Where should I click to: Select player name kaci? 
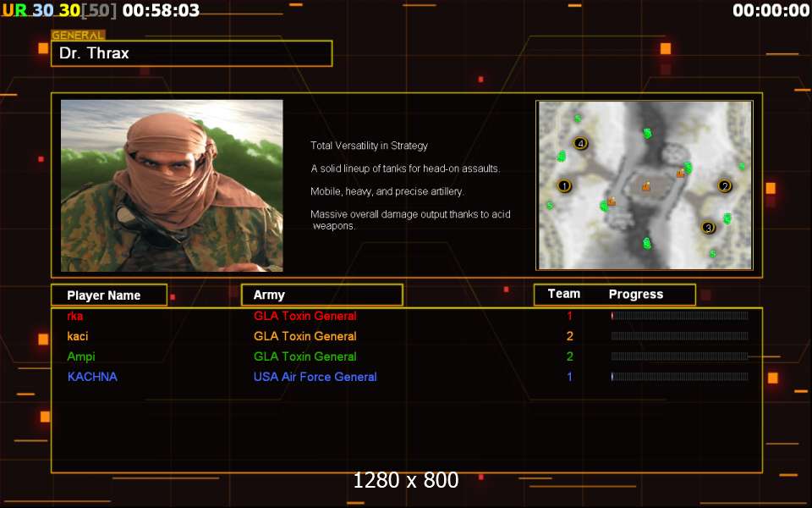(78, 336)
